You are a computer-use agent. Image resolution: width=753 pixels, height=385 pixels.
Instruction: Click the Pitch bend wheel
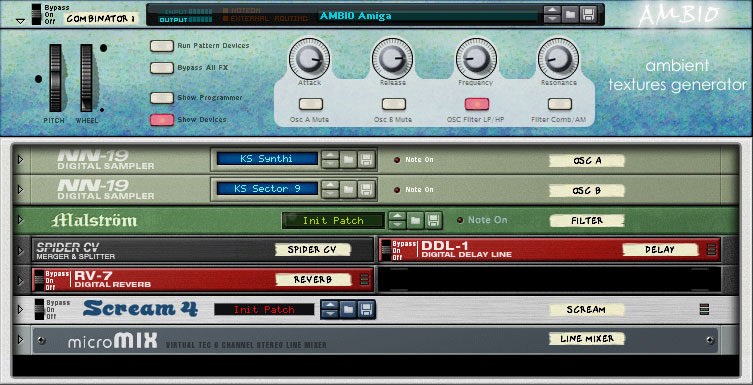(55, 78)
